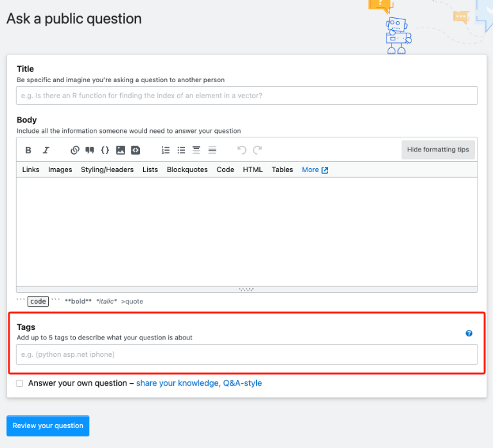Open the More formatting help link
Viewport: 493px width, 448px height.
click(315, 170)
